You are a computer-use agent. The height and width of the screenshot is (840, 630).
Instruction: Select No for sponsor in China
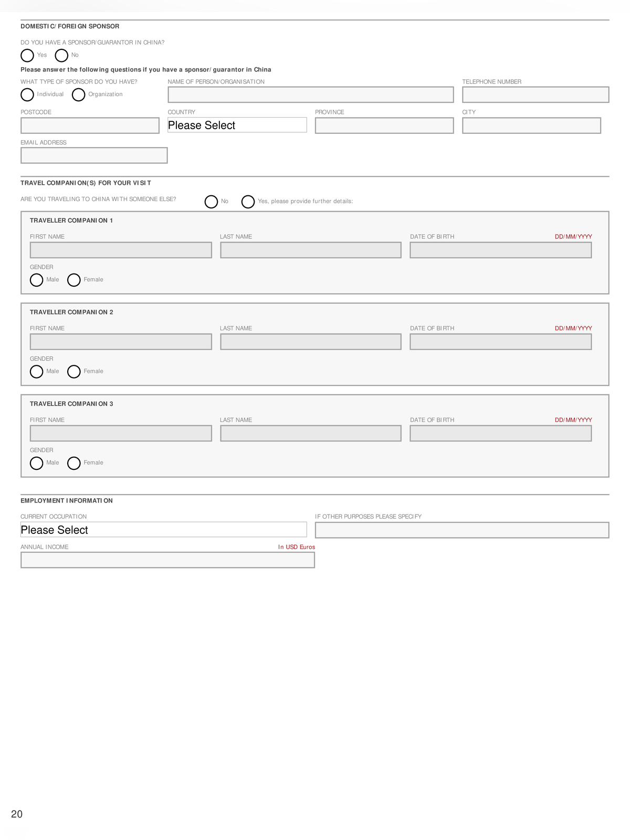click(61, 55)
